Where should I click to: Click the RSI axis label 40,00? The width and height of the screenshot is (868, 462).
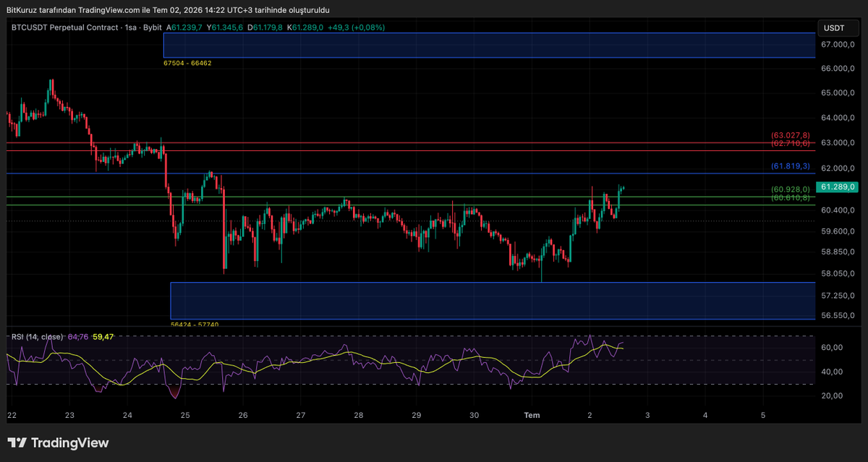click(x=833, y=372)
